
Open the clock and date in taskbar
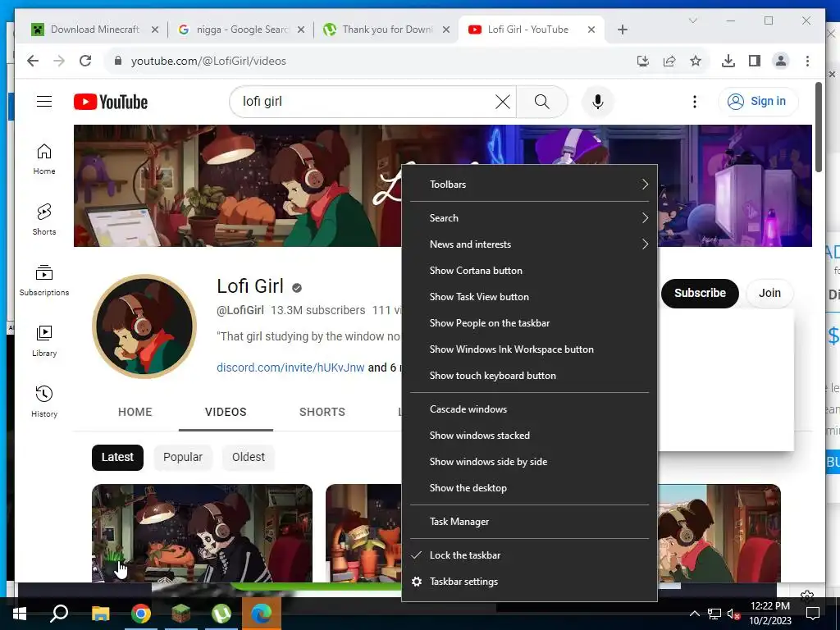(769, 614)
